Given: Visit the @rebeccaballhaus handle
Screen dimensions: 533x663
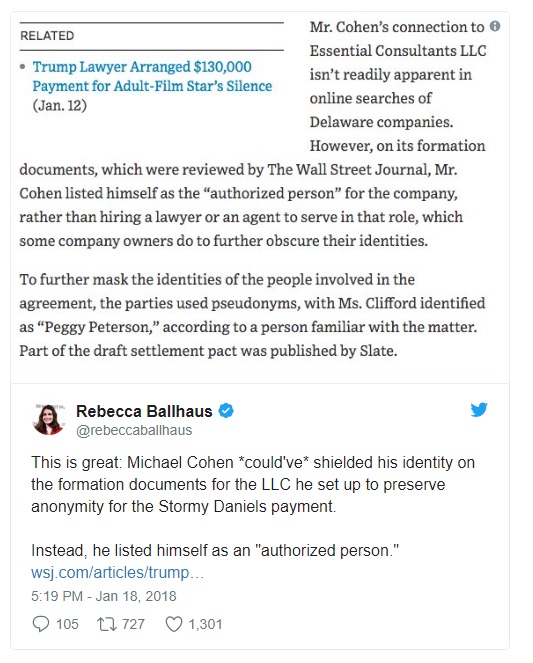Looking at the screenshot, I should click(x=134, y=430).
